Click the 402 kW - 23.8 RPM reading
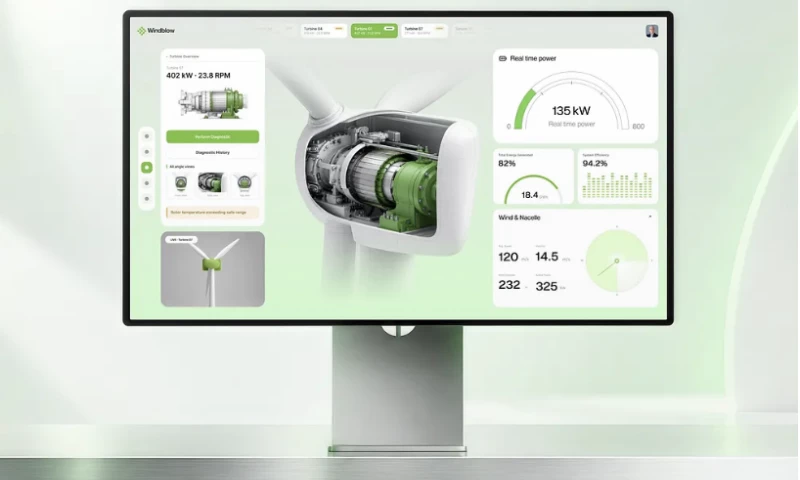Image resolution: width=800 pixels, height=480 pixels. [198, 75]
